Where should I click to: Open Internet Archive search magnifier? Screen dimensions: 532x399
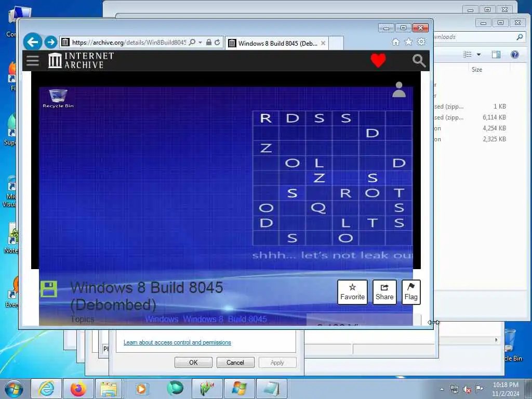419,61
